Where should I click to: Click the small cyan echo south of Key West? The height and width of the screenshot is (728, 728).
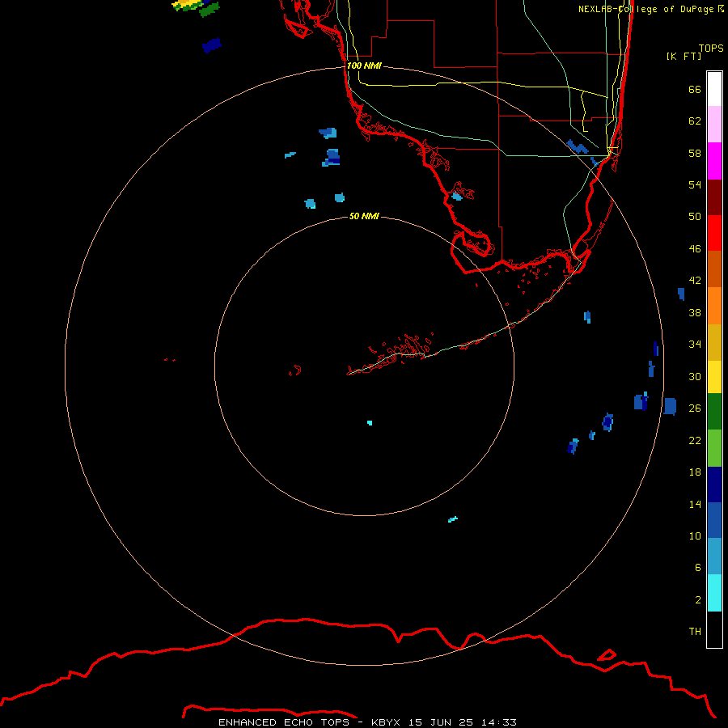[x=370, y=422]
